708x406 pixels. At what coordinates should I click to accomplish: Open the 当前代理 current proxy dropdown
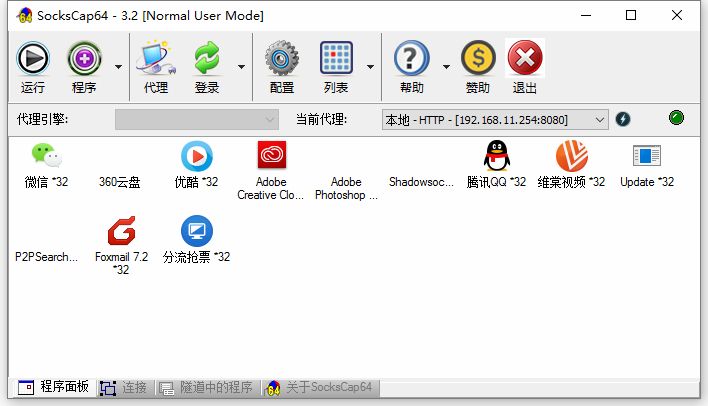495,120
